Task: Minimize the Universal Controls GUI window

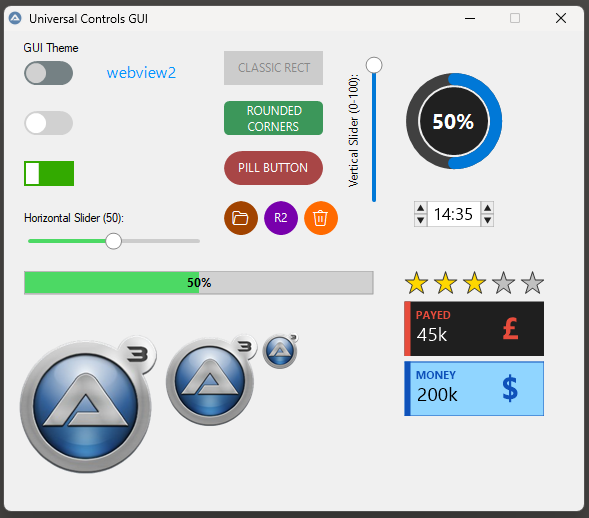Action: [470, 18]
